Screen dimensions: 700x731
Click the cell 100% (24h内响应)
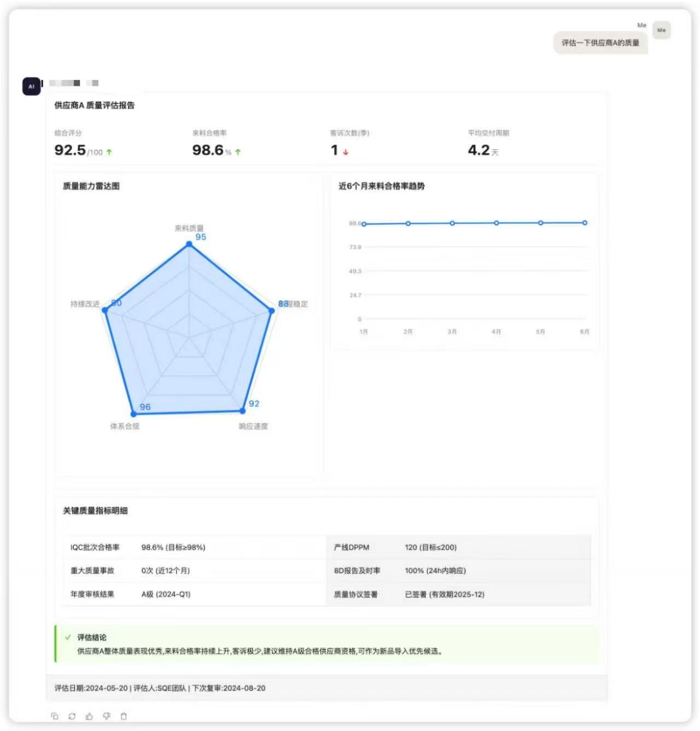[435, 571]
